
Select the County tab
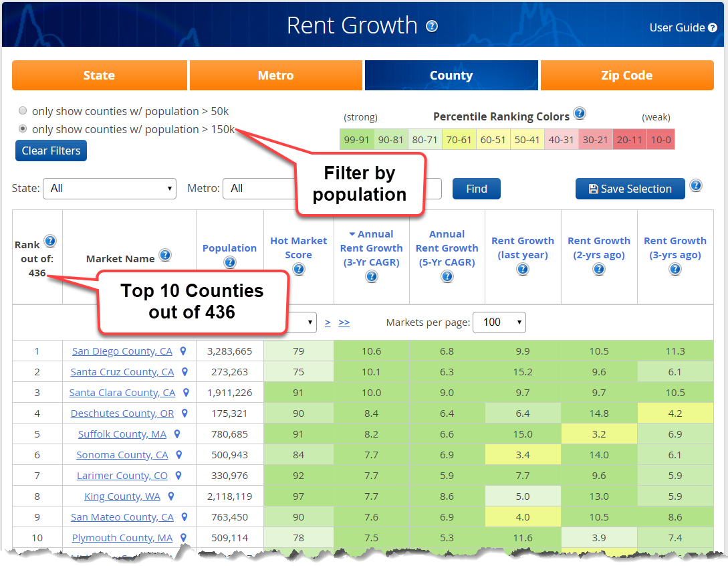point(451,76)
